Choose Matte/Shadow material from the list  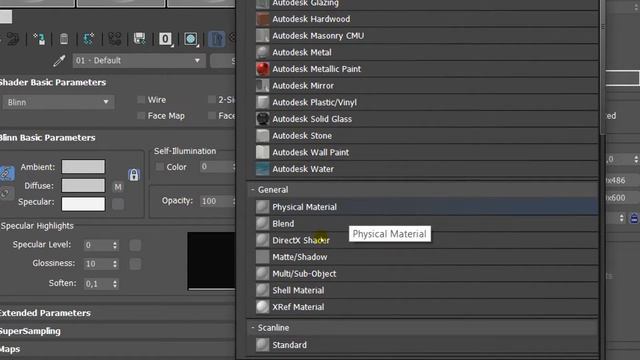tap(426, 257)
